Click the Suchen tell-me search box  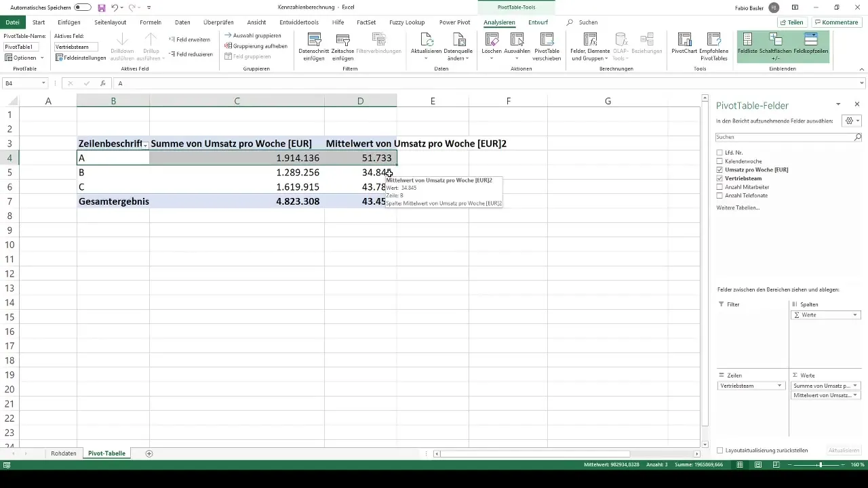588,22
